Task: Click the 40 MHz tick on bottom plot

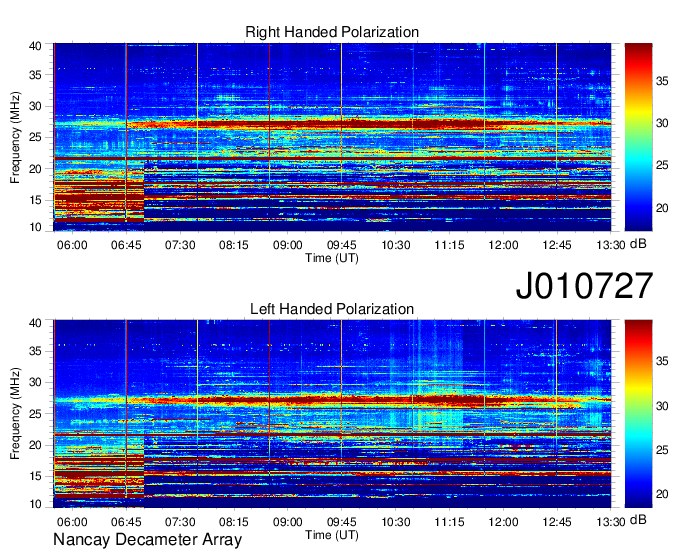Action: point(35,323)
